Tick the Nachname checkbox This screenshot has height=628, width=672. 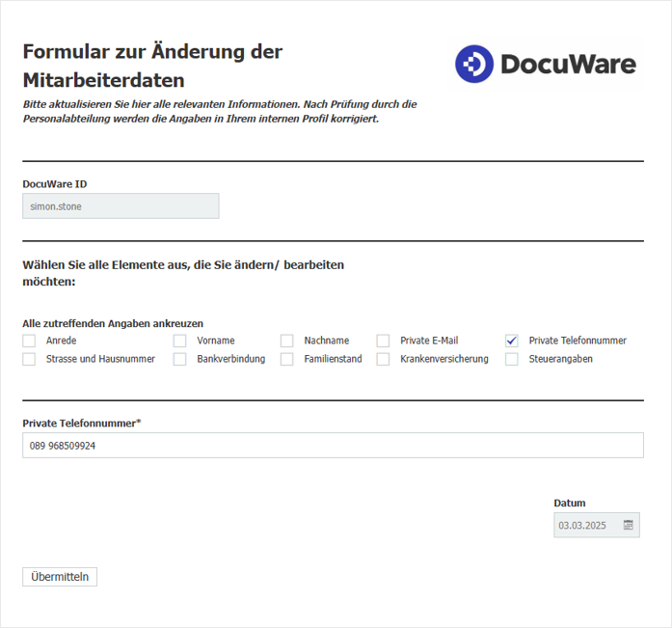286,341
